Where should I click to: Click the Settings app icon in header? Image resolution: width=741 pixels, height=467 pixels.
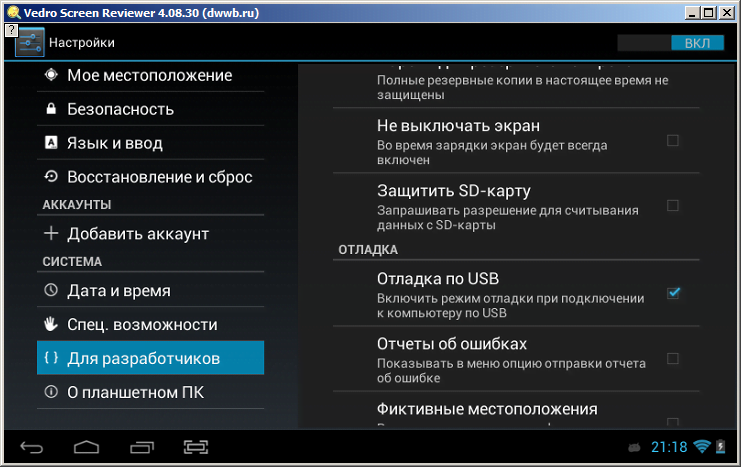pos(29,43)
